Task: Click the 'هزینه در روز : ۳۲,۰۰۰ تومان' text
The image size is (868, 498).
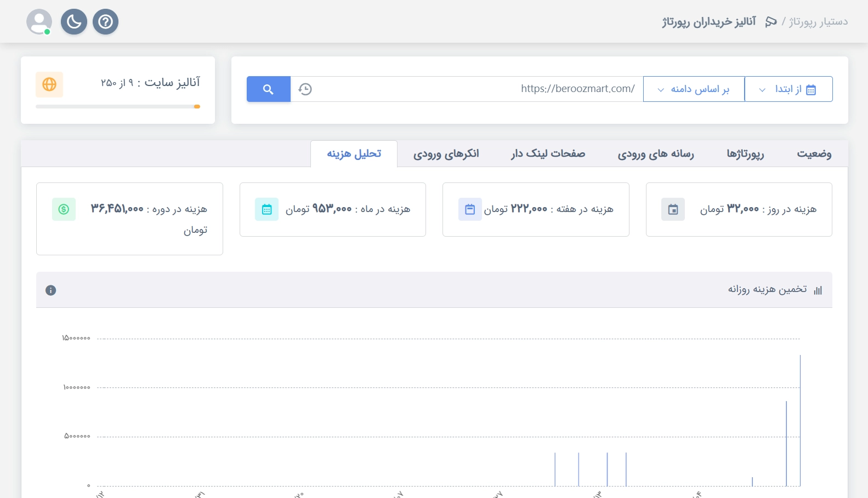Action: (x=758, y=209)
